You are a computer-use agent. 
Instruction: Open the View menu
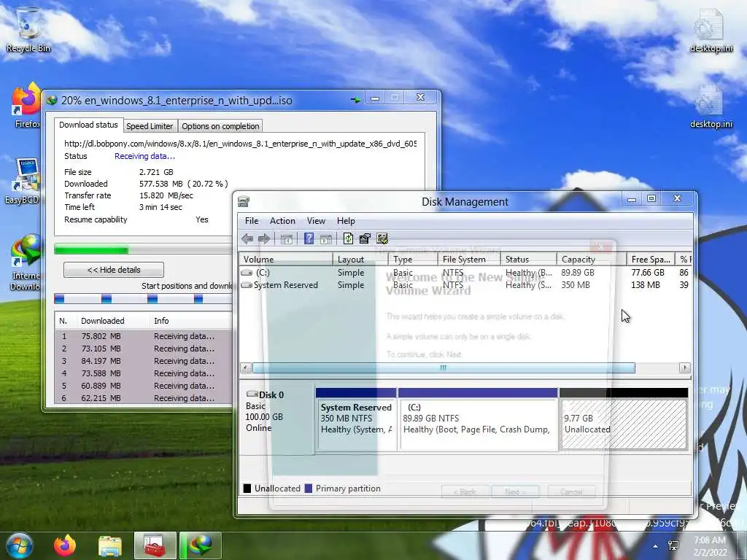(x=316, y=221)
